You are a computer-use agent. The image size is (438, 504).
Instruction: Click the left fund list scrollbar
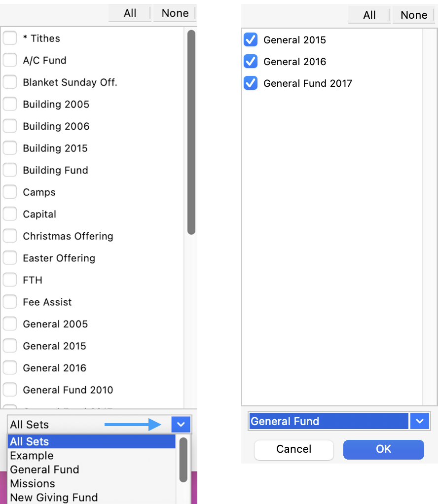click(191, 133)
